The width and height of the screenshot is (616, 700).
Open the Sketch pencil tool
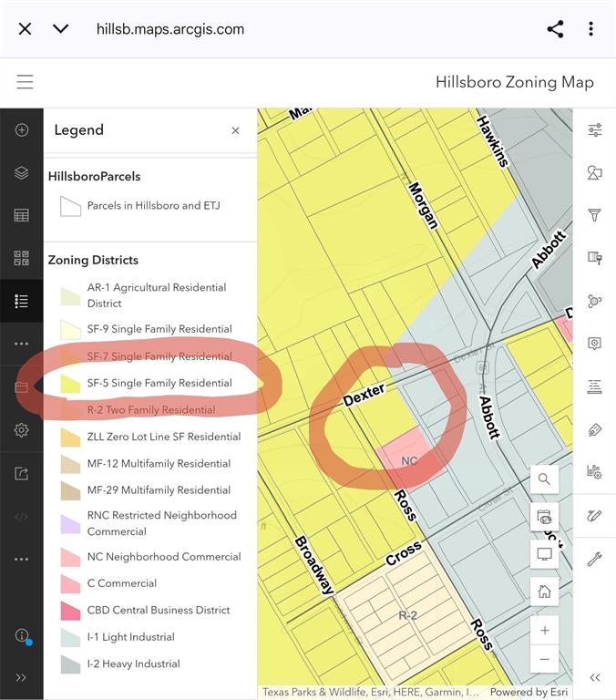point(594,516)
